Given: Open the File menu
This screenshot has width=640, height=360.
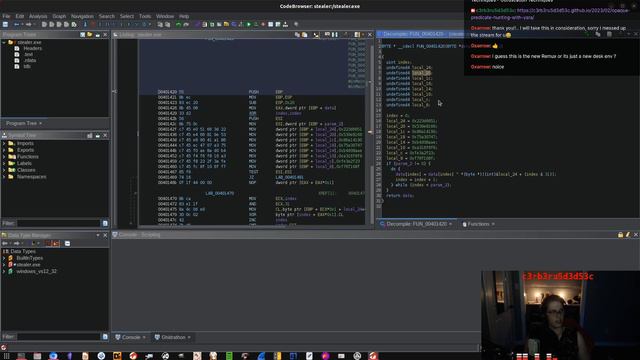Looking at the screenshot, I should (x=6, y=16).
